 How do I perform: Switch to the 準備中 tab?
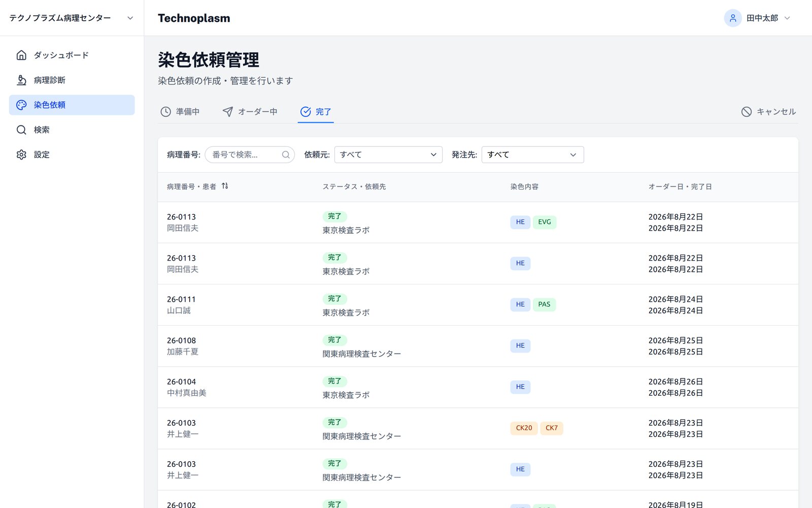click(x=180, y=112)
